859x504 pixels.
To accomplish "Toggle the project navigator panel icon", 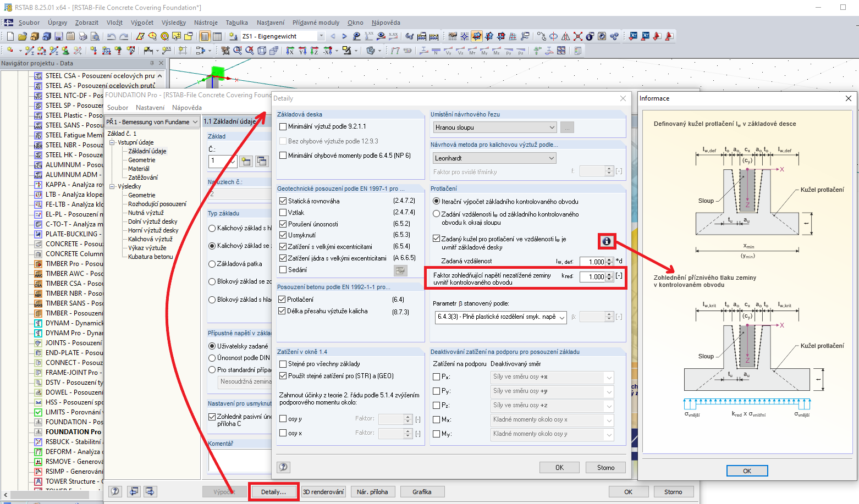I will tap(205, 36).
